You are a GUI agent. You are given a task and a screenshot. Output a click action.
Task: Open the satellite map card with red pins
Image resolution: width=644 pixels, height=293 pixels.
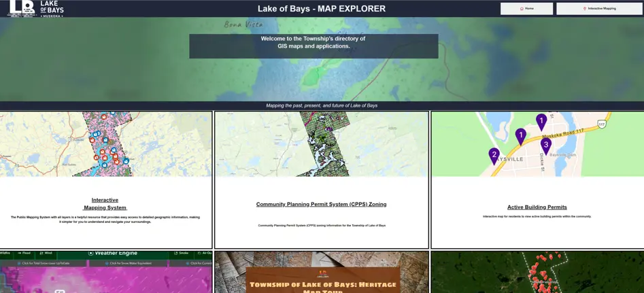537,272
